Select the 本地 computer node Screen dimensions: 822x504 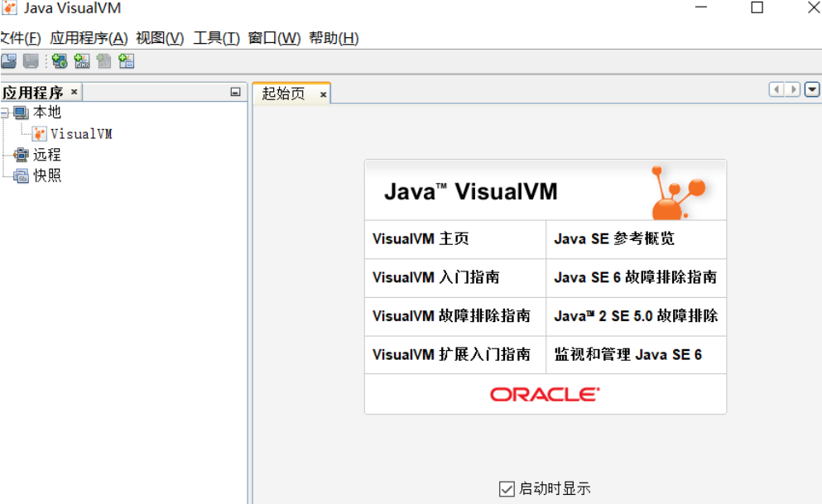46,112
